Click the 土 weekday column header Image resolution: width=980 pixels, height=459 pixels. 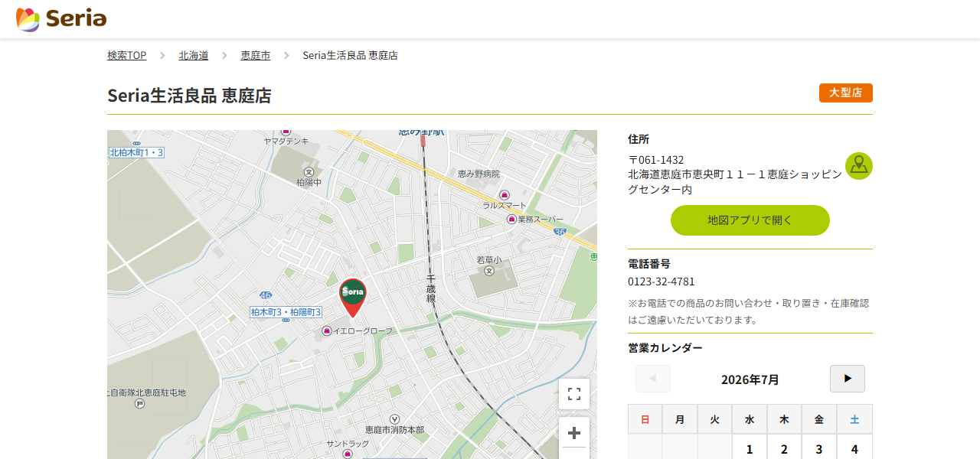[x=854, y=419]
